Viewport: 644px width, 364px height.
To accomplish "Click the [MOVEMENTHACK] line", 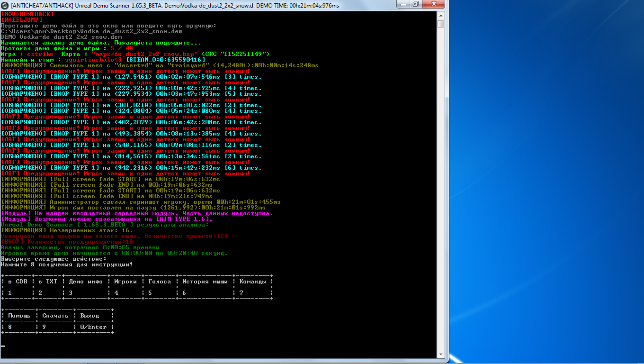I will (27, 14).
